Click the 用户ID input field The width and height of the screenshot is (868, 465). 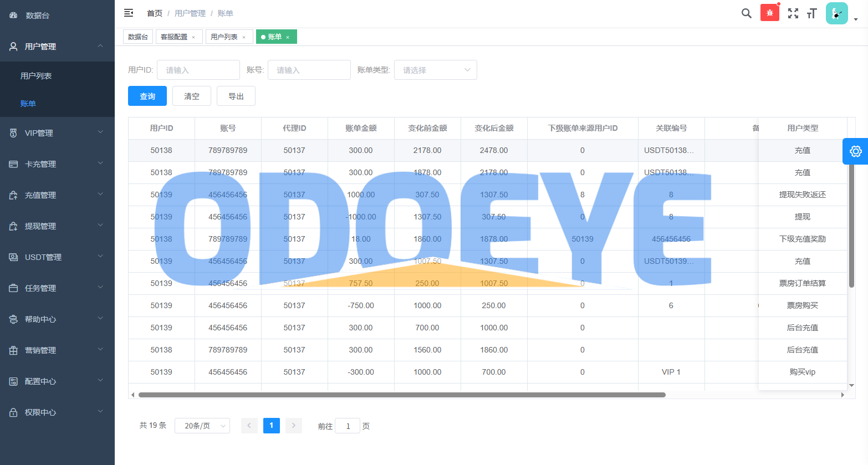coord(198,70)
